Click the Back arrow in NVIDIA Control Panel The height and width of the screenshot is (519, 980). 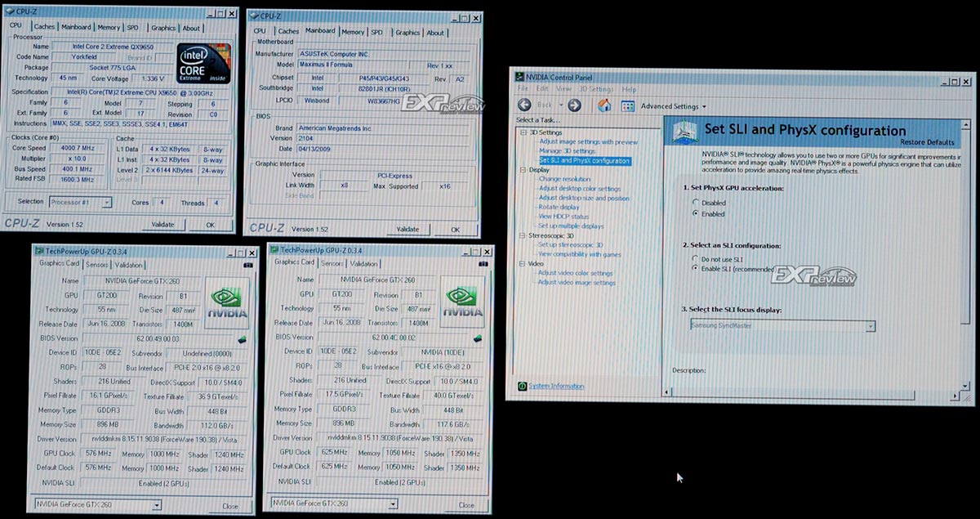524,105
